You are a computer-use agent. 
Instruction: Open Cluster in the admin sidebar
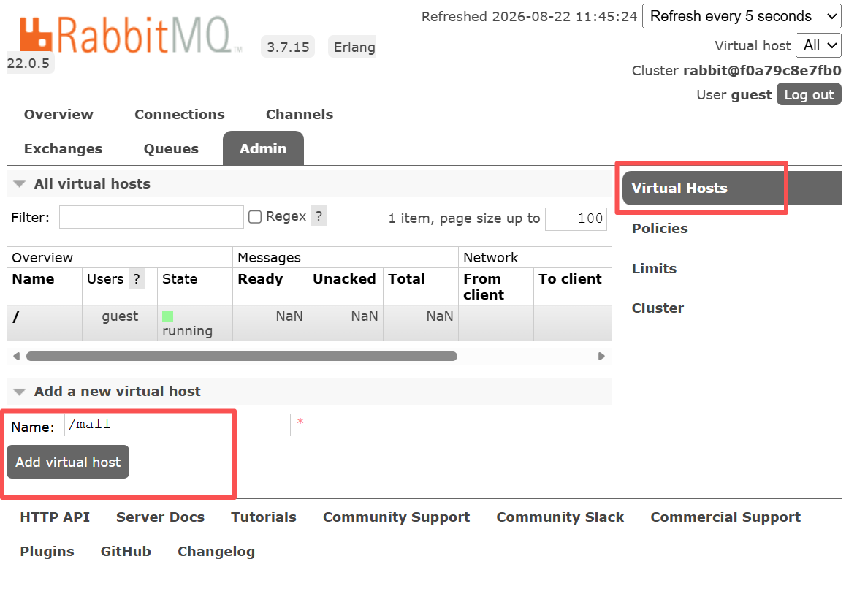point(658,308)
